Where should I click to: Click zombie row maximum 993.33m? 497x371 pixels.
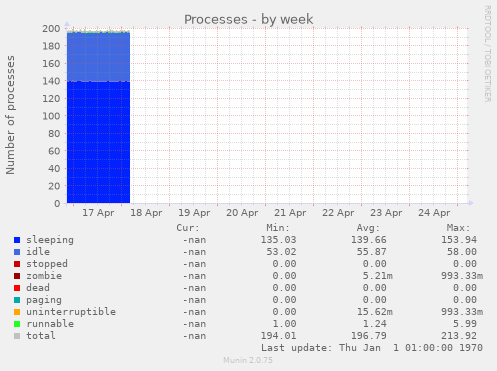coord(462,276)
